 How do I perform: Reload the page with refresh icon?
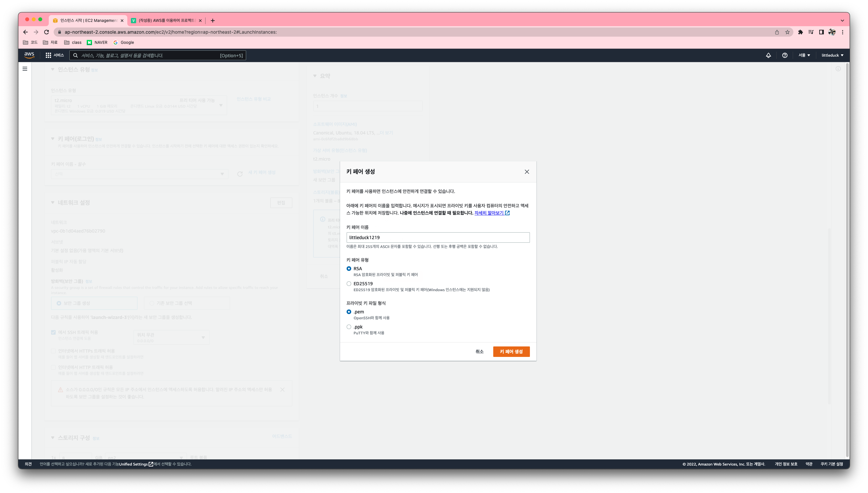point(47,32)
